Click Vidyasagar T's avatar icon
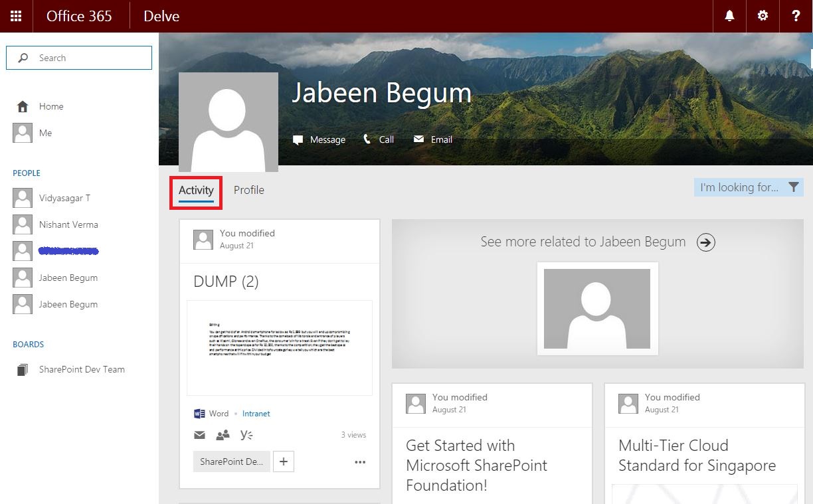Image resolution: width=813 pixels, height=504 pixels. [23, 198]
